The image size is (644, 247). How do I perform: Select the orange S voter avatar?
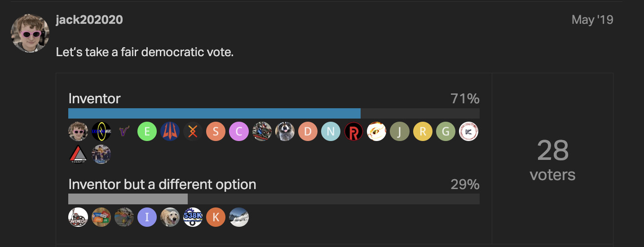pos(216,132)
